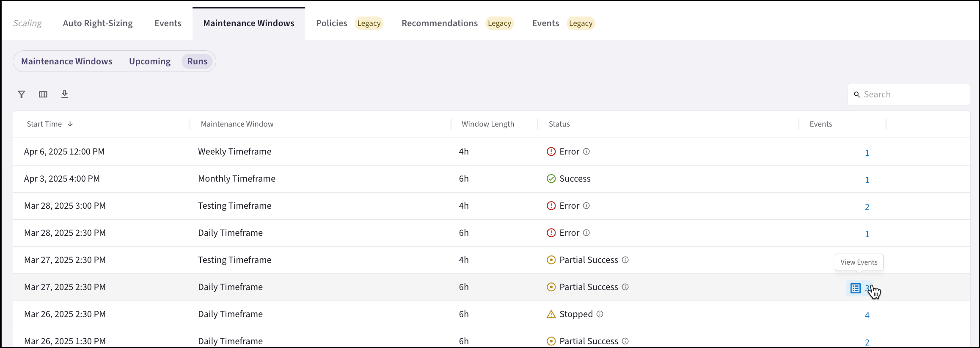Click the Status column header
The image size is (980, 348).
tap(559, 124)
